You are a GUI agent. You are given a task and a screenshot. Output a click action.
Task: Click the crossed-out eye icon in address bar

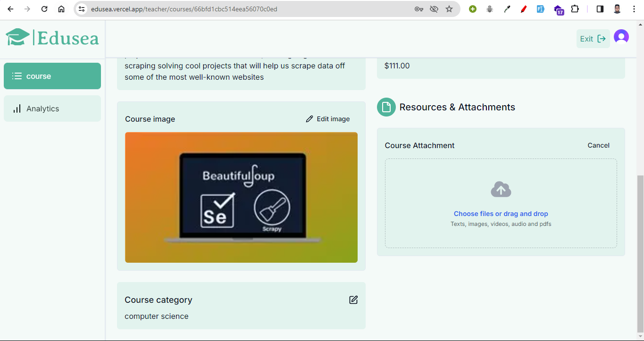coord(434,9)
